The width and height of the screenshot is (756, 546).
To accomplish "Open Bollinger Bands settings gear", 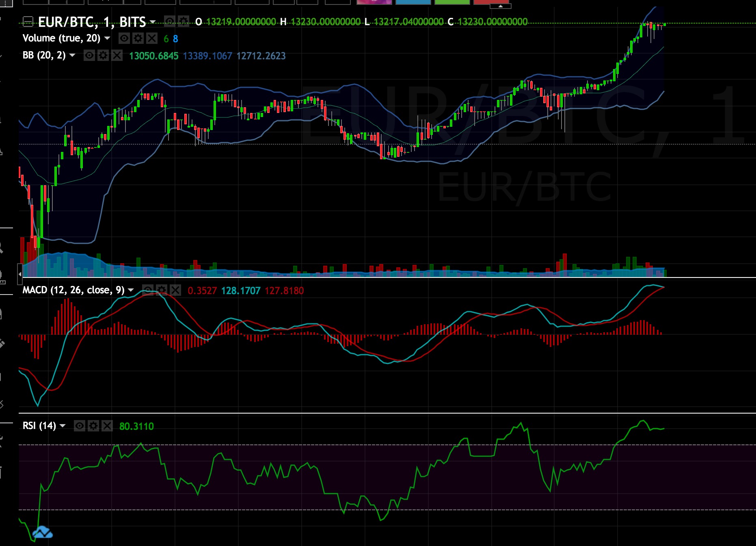I will pos(103,55).
